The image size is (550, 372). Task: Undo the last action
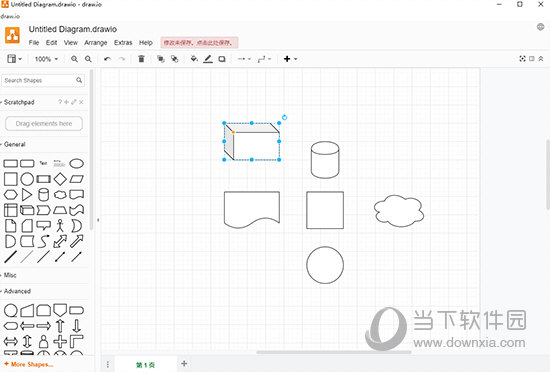pyautogui.click(x=107, y=59)
